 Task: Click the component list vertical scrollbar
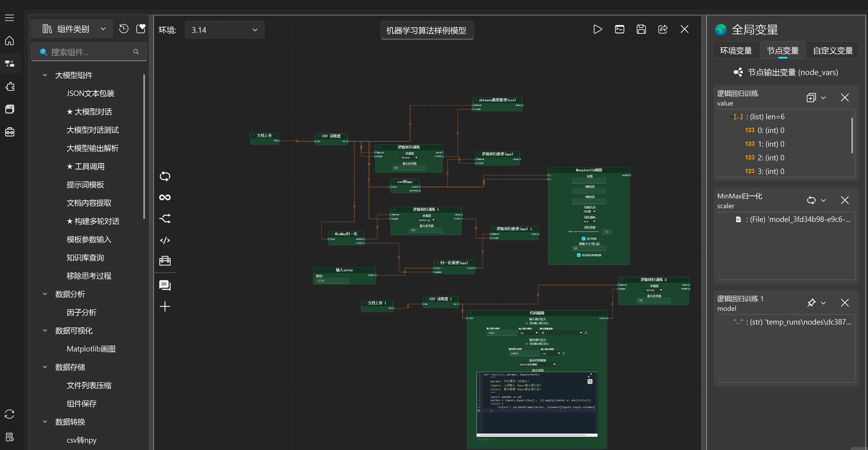pos(144,146)
